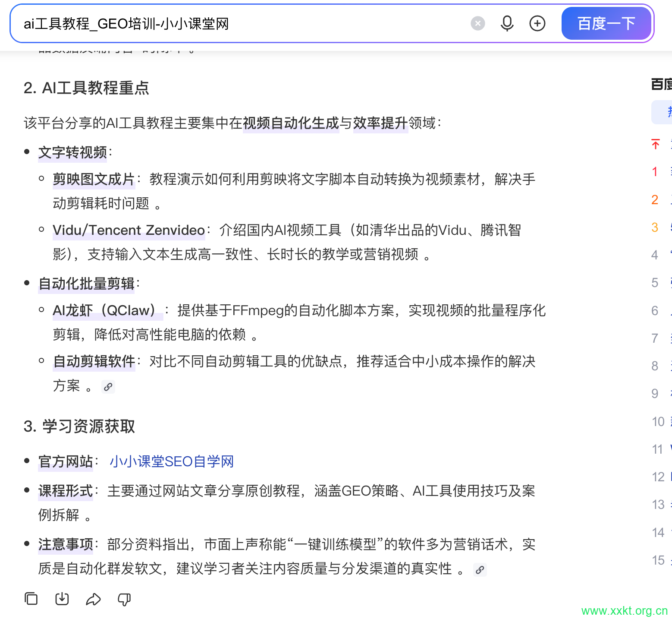
Task: Clear the search box with the X icon
Action: [477, 23]
